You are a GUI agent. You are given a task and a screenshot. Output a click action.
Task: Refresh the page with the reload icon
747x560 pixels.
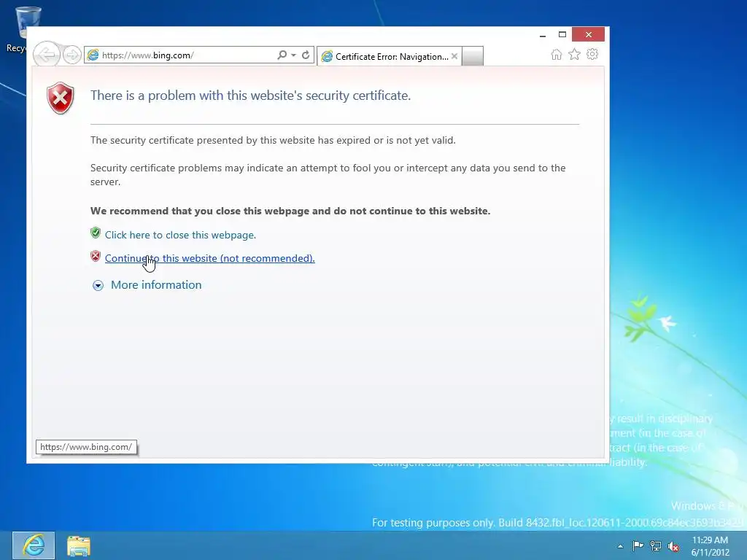[306, 55]
